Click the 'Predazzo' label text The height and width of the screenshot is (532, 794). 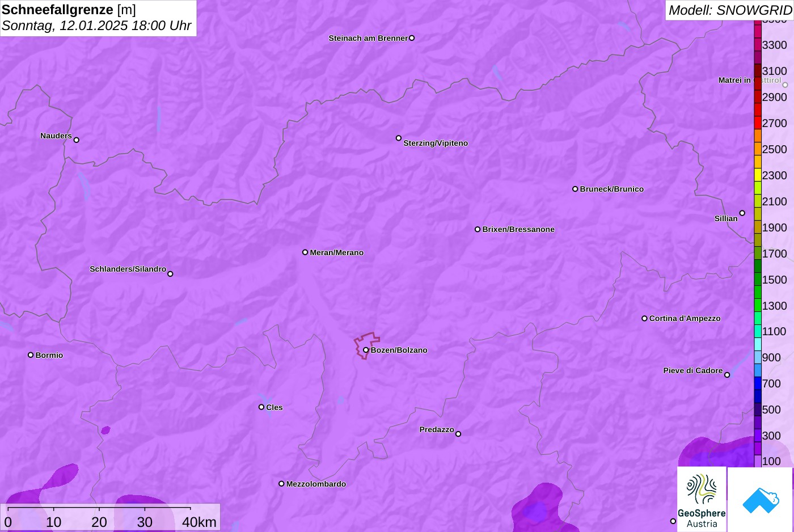[x=437, y=429]
